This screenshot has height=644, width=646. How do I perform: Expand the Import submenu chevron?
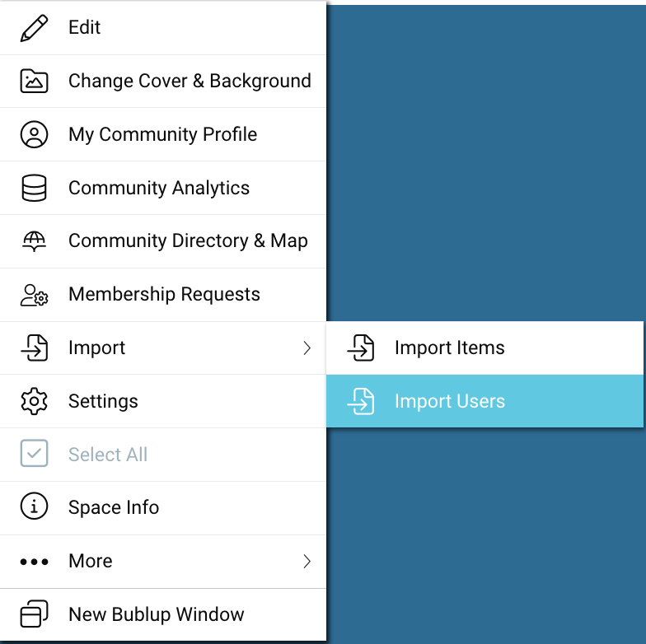[x=307, y=348]
